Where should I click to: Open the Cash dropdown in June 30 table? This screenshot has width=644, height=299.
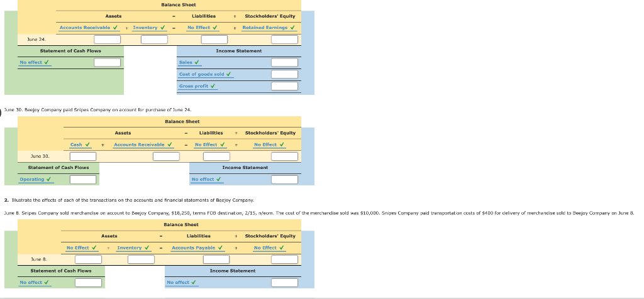(80, 144)
